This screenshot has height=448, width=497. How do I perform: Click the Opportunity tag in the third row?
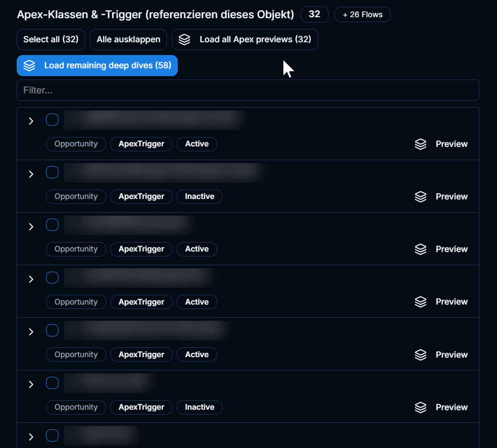76,249
